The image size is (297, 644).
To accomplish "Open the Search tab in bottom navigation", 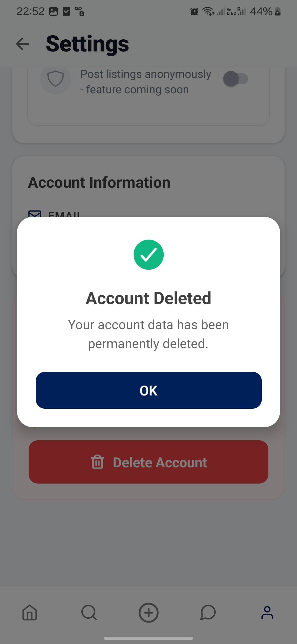I will click(x=89, y=613).
